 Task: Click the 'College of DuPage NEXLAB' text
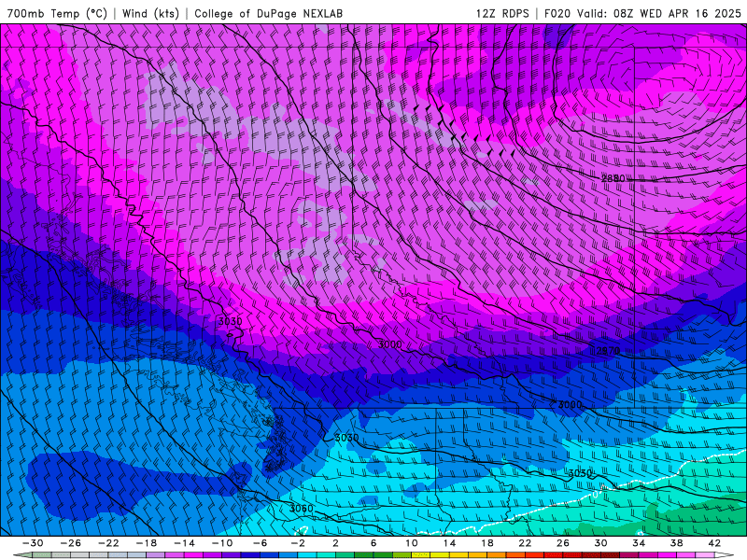268,13
